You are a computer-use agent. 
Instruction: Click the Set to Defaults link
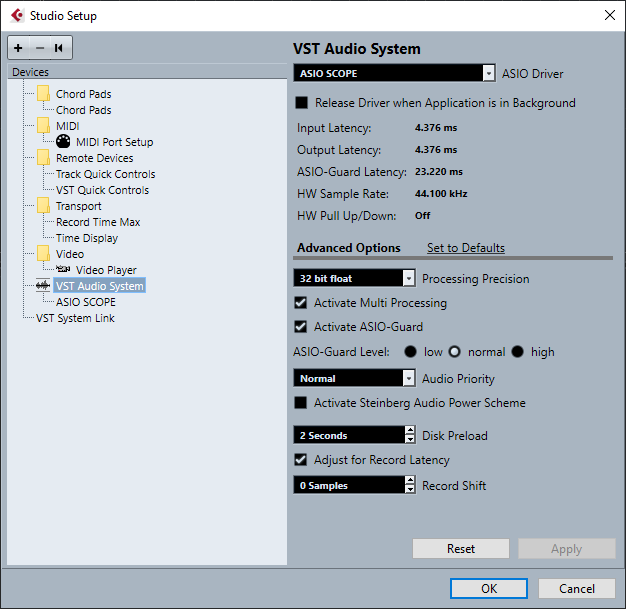coord(466,248)
